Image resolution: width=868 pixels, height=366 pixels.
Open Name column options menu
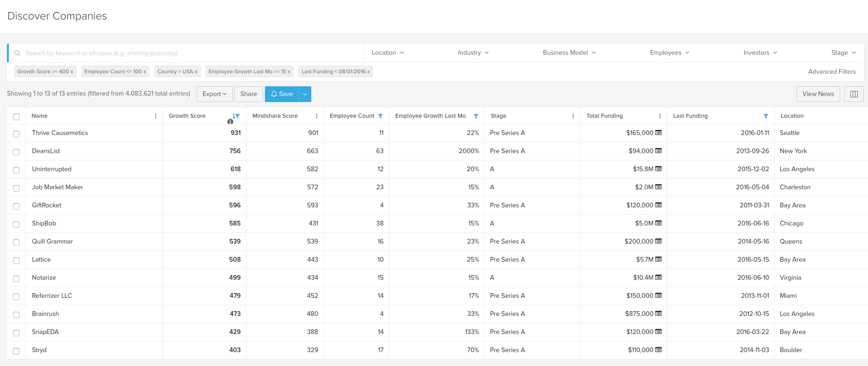(x=155, y=116)
